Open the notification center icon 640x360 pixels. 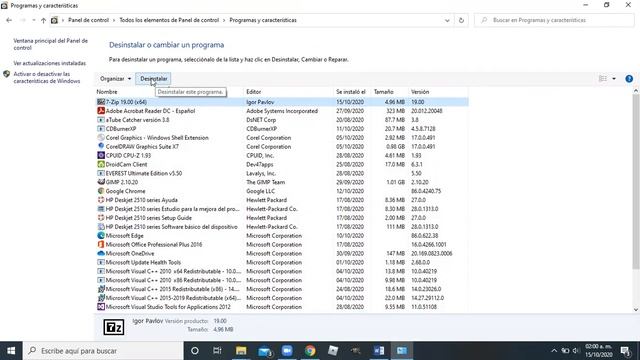625,351
